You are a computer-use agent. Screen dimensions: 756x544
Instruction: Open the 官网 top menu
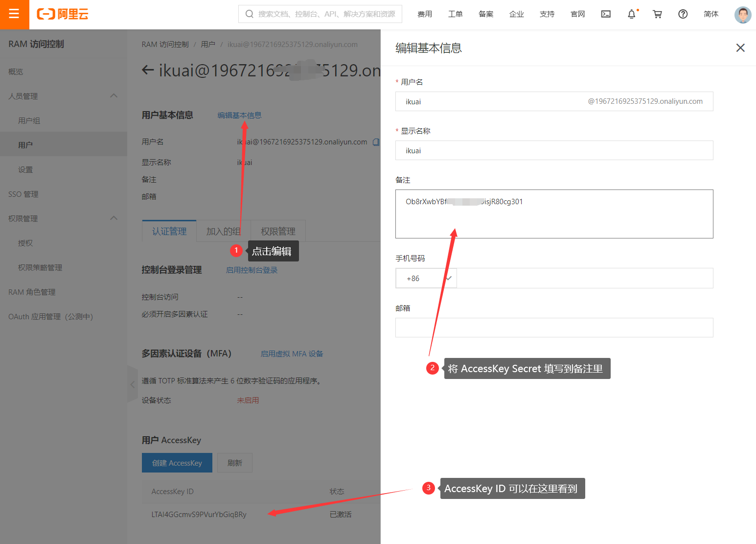(x=578, y=14)
